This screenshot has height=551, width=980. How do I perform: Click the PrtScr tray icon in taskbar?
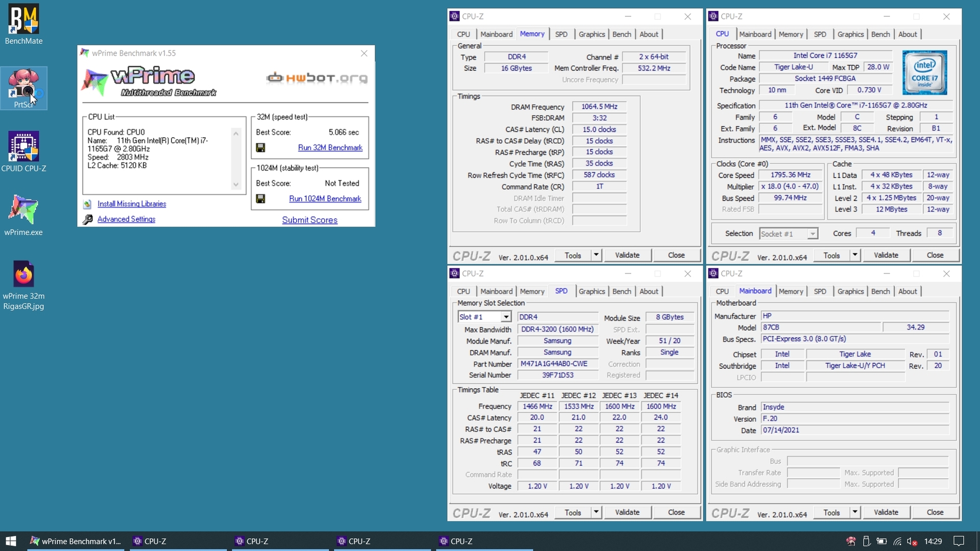(x=851, y=541)
